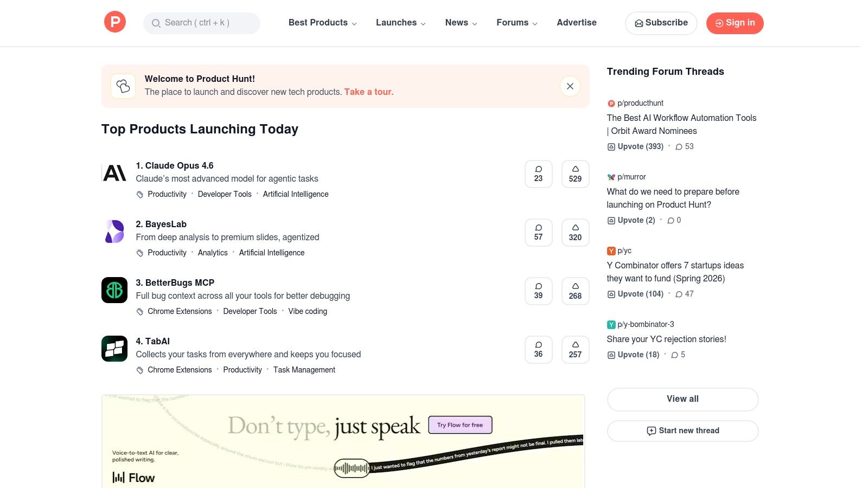Image resolution: width=868 pixels, height=488 pixels.
Task: Open Y Combinator 7 startups ideas thread
Action: point(675,272)
